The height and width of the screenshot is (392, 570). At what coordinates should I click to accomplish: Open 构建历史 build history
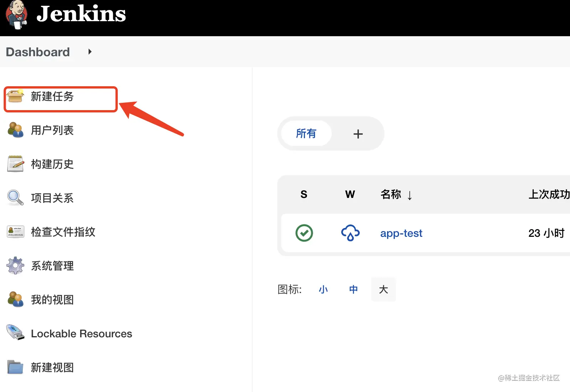pyautogui.click(x=15, y=164)
